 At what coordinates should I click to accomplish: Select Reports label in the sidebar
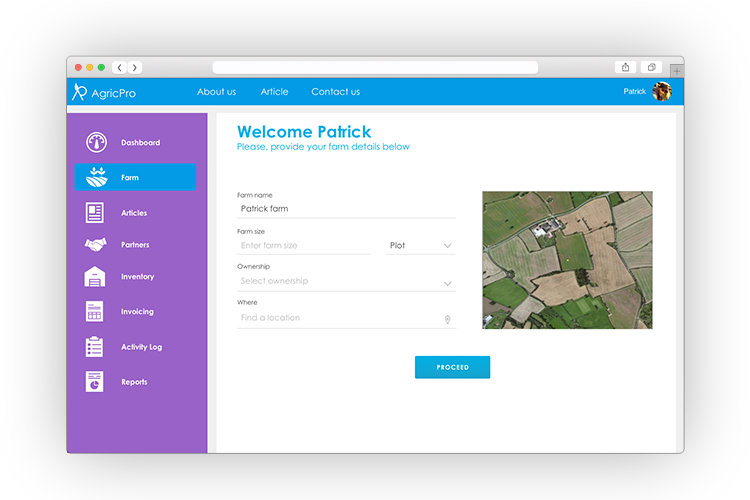coord(134,382)
